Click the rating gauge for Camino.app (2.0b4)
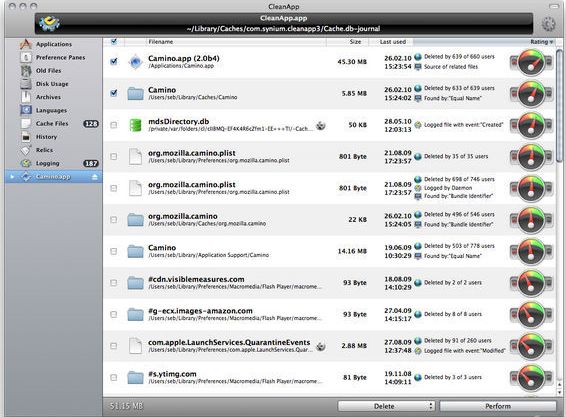 point(531,62)
